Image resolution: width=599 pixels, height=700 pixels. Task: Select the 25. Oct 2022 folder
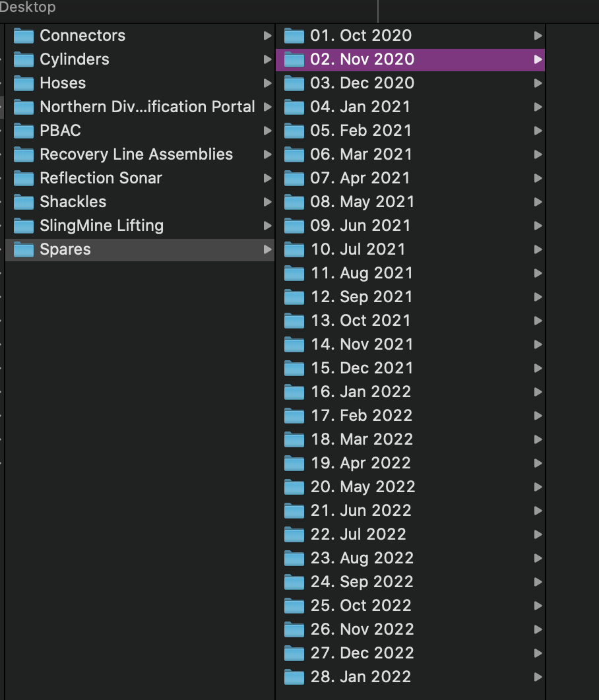(x=410, y=606)
